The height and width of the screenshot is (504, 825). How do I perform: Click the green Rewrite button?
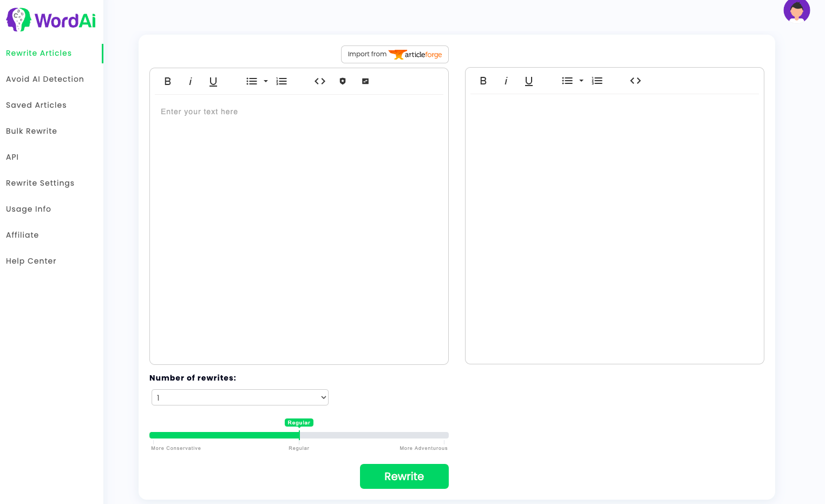pyautogui.click(x=404, y=476)
